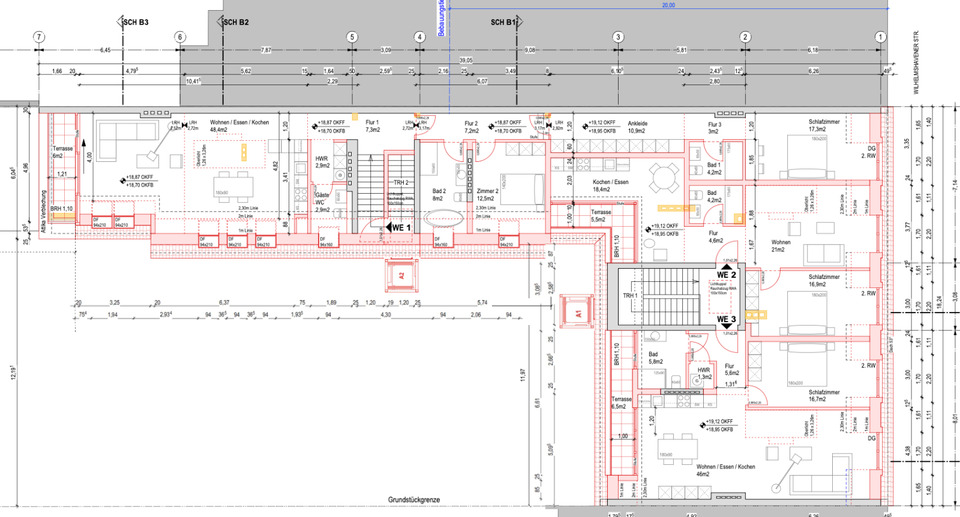960x517 pixels.
Task: Select the TRH 2 staircase label
Action: coord(401,183)
